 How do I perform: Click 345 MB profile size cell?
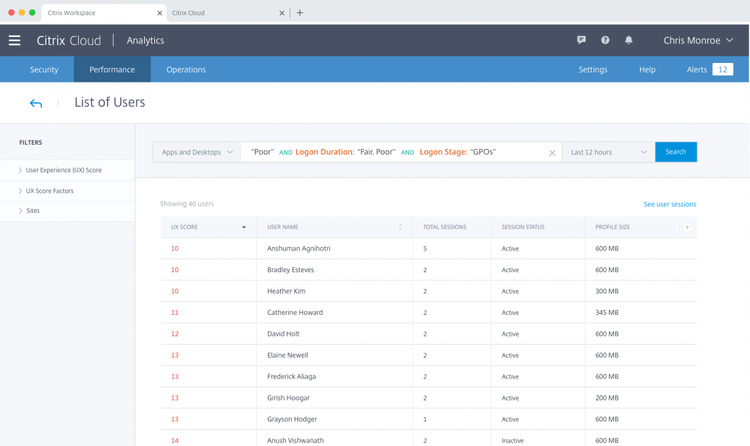[607, 312]
